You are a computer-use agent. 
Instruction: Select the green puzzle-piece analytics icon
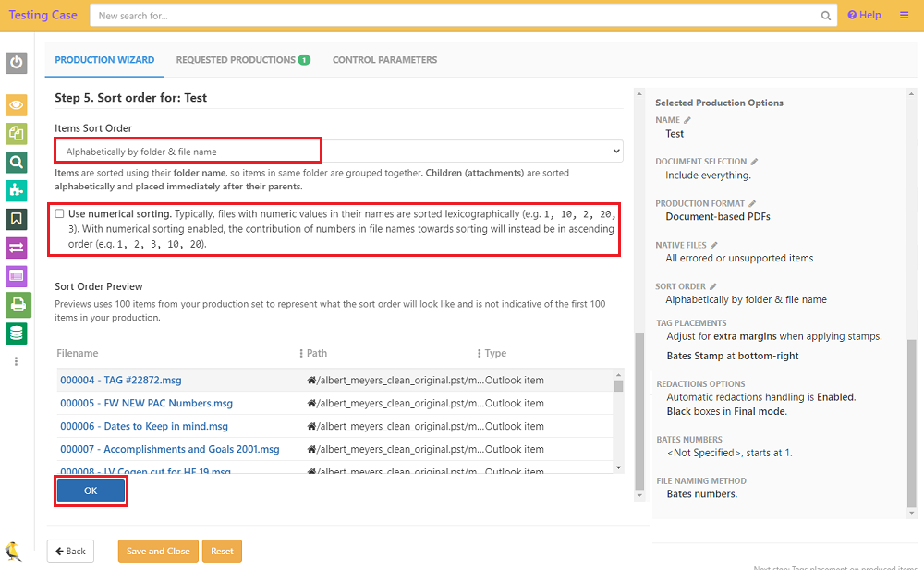(16, 190)
